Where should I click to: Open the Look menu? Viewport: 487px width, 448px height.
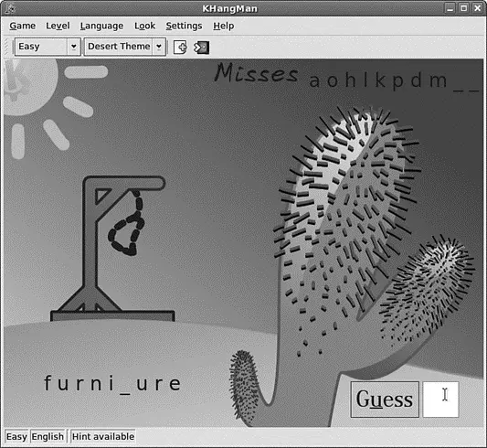[144, 26]
